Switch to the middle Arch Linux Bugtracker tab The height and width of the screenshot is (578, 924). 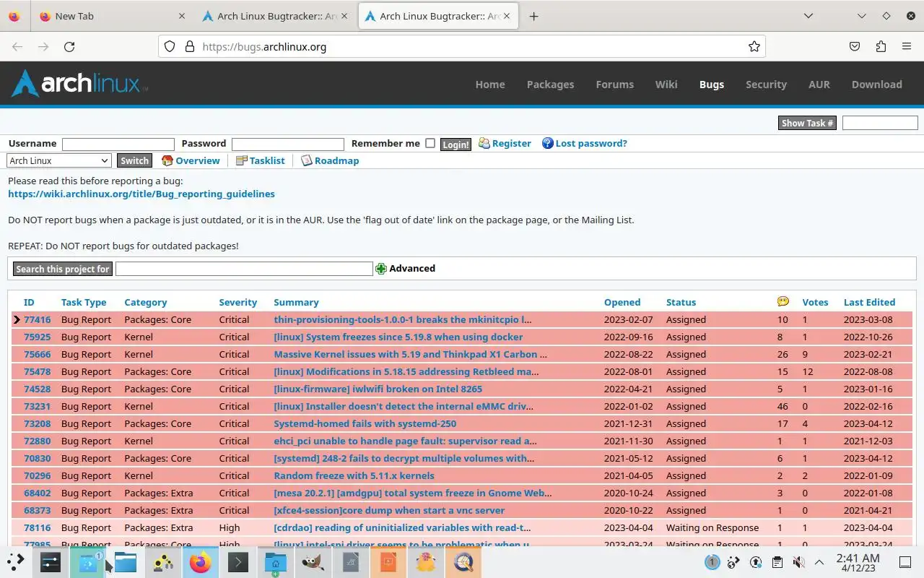point(275,16)
